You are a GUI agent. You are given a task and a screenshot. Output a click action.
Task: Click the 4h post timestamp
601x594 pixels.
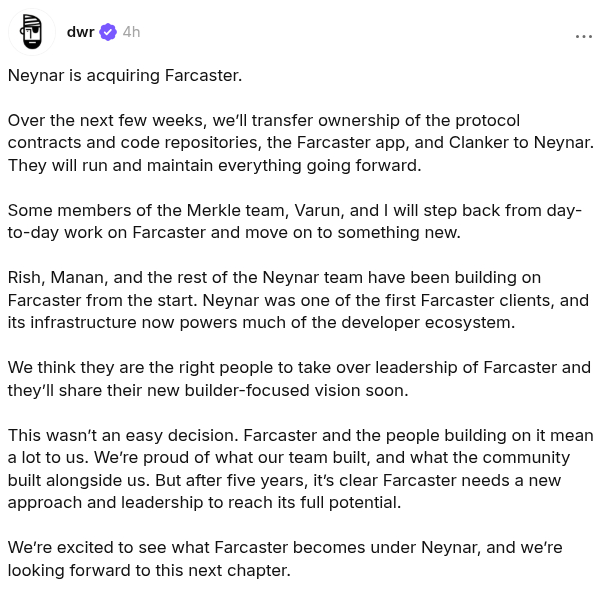(131, 32)
